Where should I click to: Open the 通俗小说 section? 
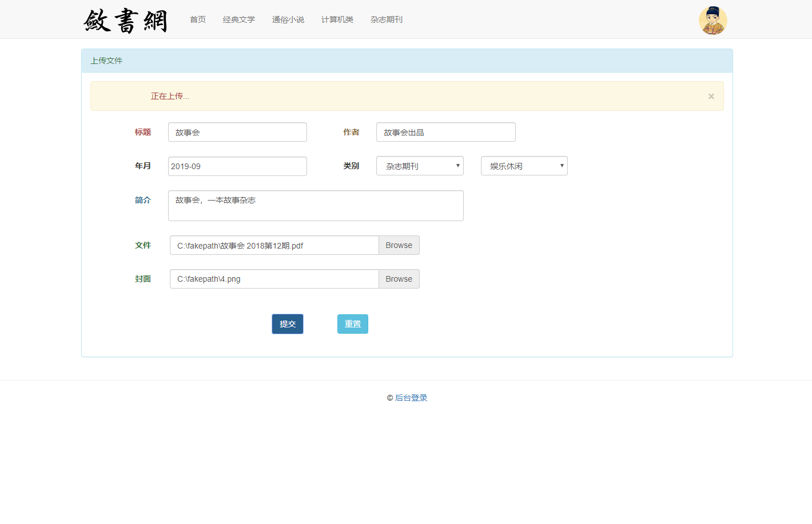pos(288,19)
